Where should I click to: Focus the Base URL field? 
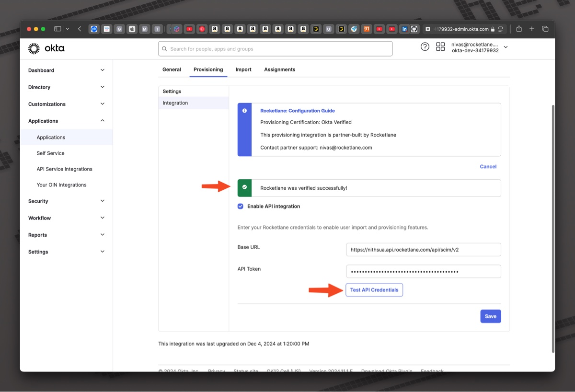(x=424, y=250)
